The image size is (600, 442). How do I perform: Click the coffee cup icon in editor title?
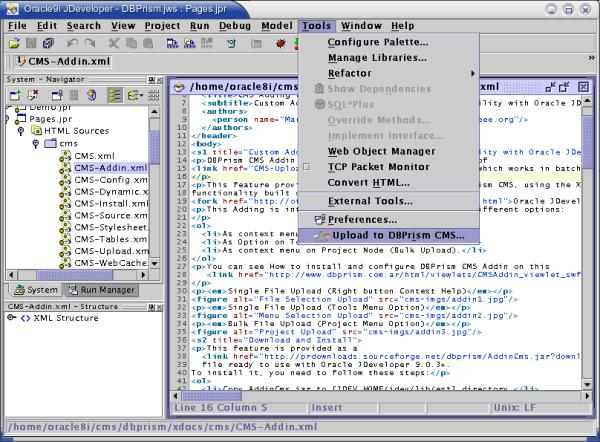point(179,87)
